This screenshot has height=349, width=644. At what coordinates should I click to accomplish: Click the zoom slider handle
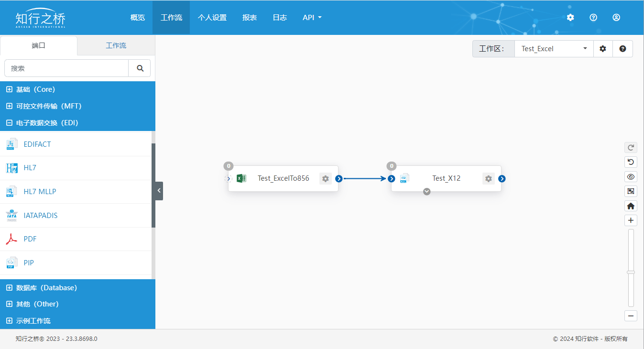point(631,272)
